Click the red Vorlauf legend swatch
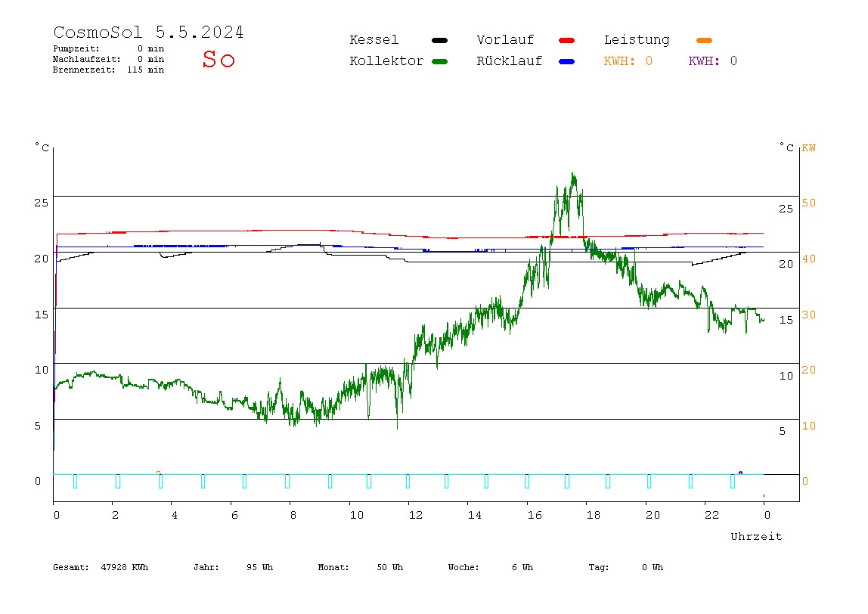 point(567,40)
